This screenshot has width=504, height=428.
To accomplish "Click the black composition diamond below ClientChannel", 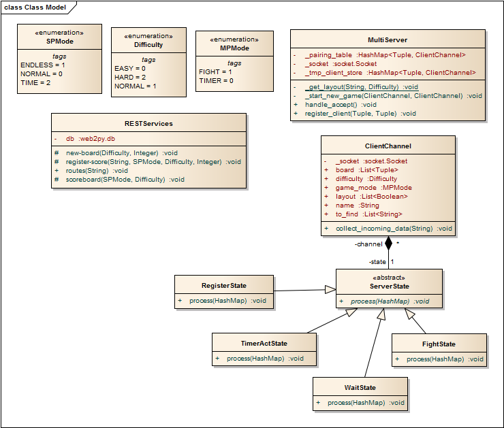I will click(388, 244).
